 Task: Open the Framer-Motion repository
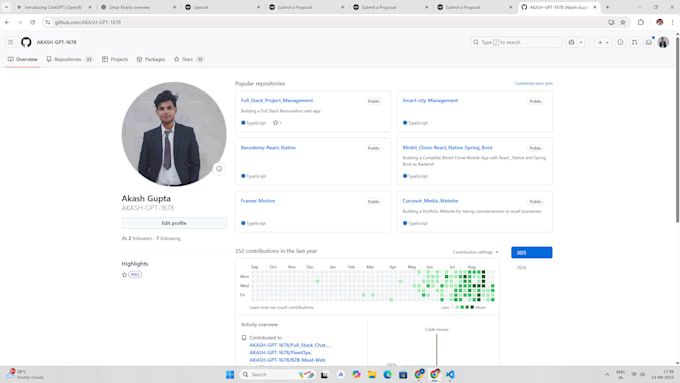[258, 201]
